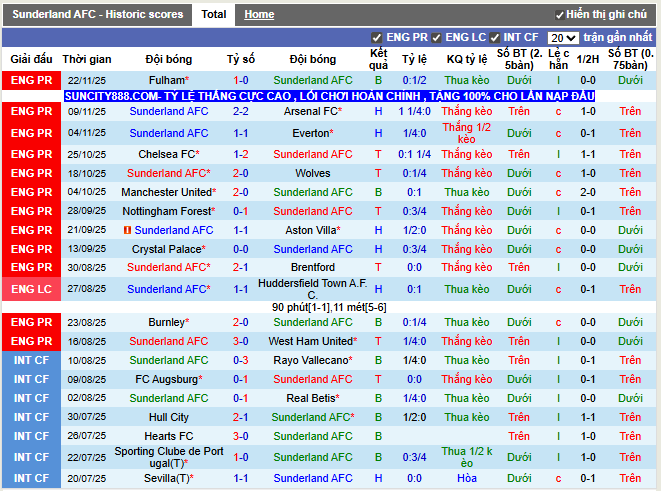Open the Manchester United team link
The height and width of the screenshot is (491, 661).
[x=166, y=192]
